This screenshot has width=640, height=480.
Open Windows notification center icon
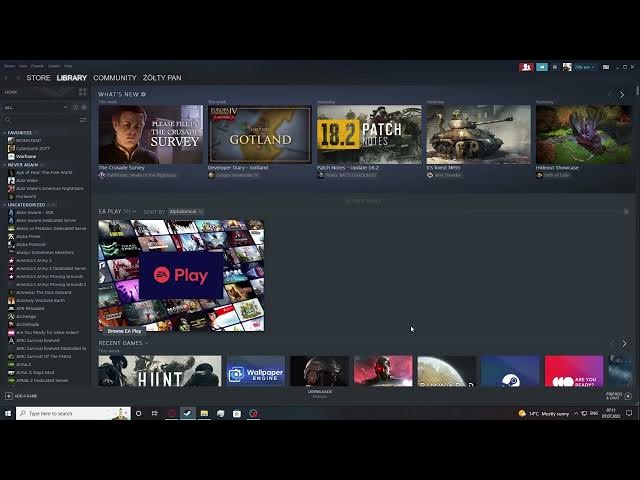(x=629, y=413)
